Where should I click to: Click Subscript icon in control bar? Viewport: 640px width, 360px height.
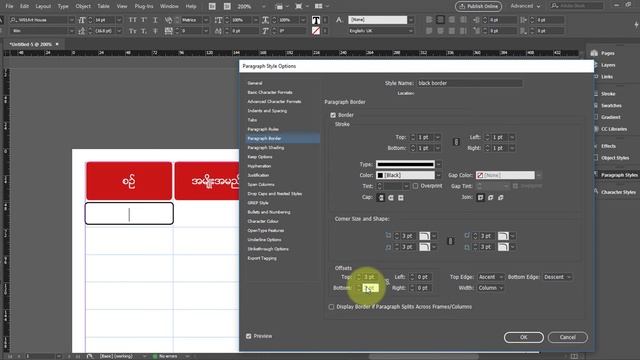point(144,31)
